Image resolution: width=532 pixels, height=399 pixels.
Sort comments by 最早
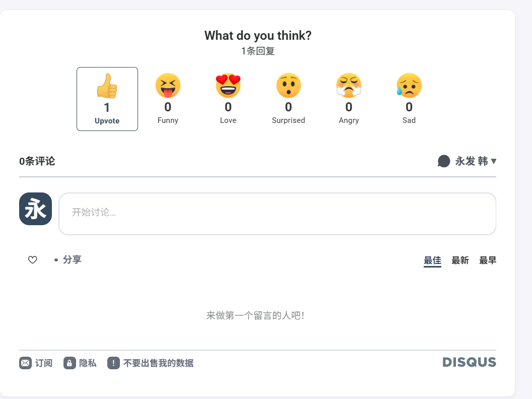click(488, 260)
